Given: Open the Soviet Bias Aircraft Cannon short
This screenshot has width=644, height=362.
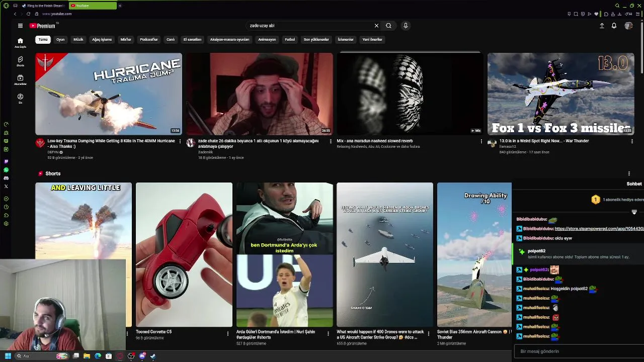Looking at the screenshot, I should point(474,254).
